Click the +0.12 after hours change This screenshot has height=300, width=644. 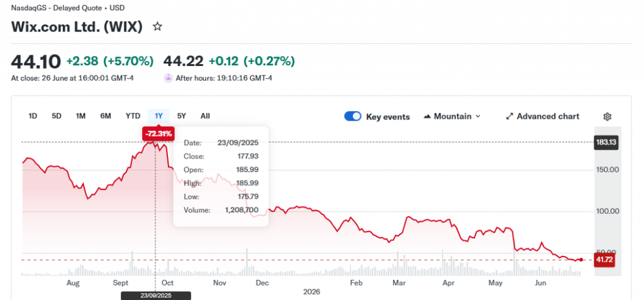223,61
